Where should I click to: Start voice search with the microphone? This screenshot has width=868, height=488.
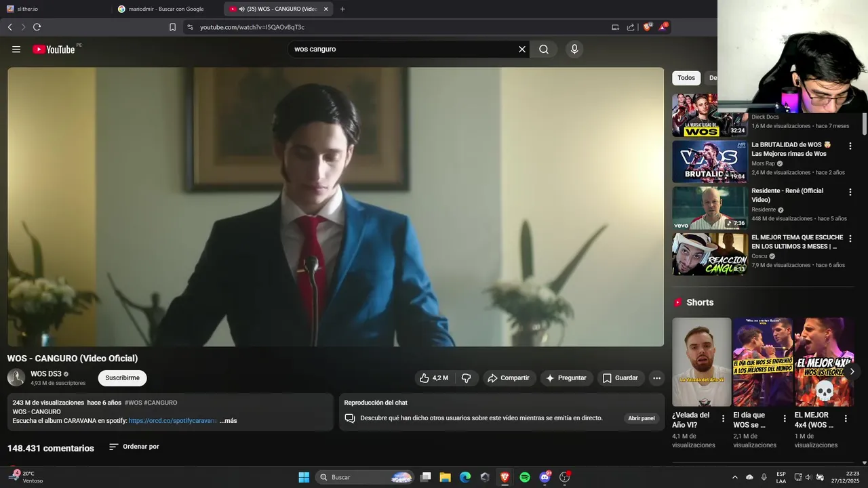click(x=574, y=49)
